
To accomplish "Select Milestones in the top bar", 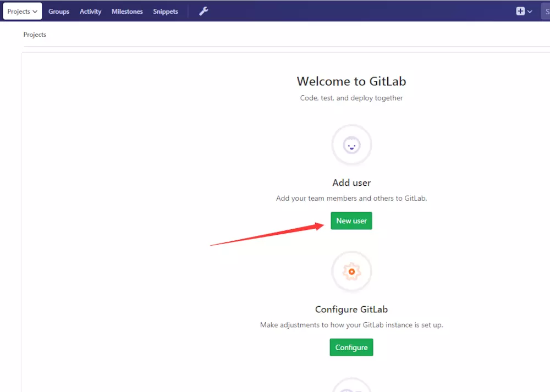I will pos(127,12).
